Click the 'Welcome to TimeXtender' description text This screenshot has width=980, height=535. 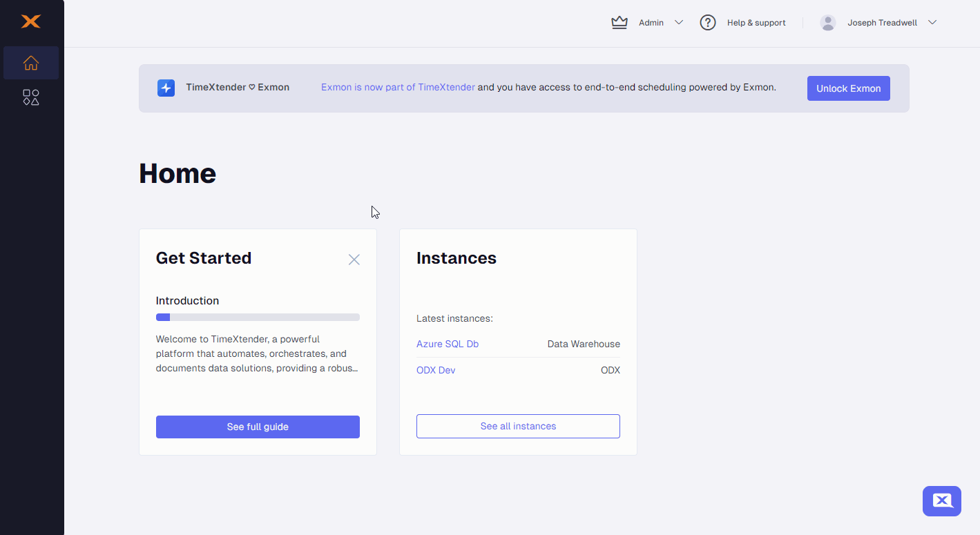pos(257,353)
